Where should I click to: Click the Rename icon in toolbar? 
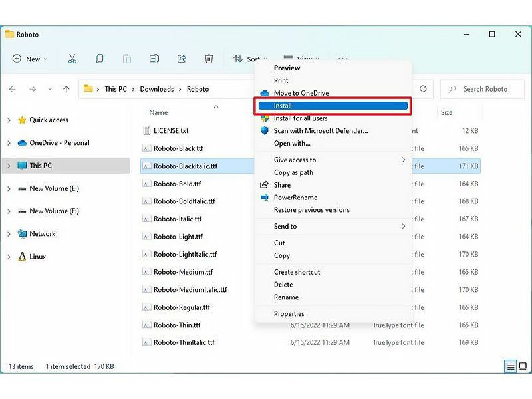click(154, 59)
